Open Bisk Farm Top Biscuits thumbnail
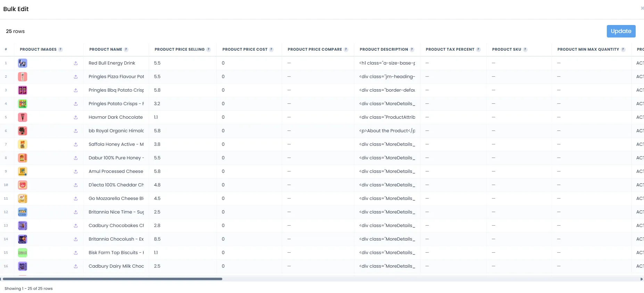 click(x=23, y=253)
